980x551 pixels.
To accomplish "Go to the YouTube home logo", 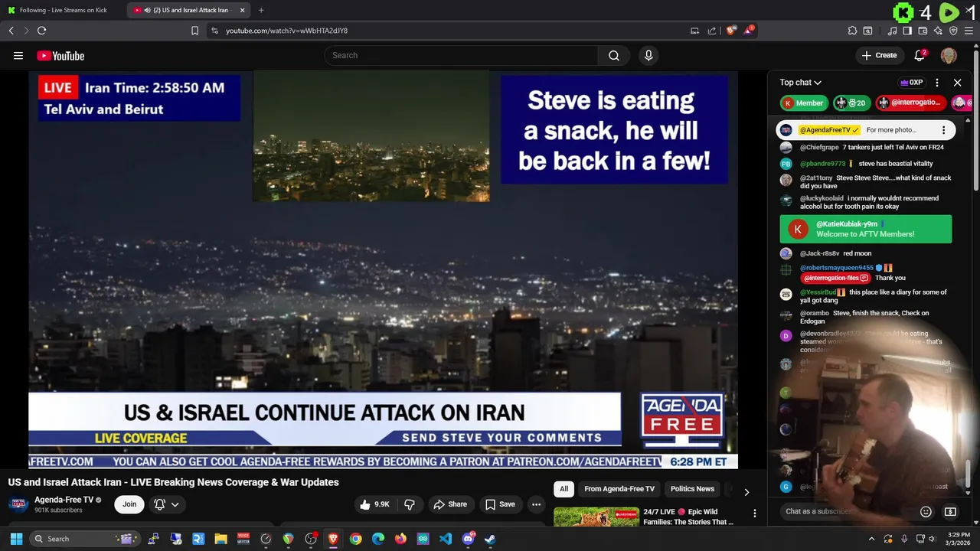I will 60,55.
